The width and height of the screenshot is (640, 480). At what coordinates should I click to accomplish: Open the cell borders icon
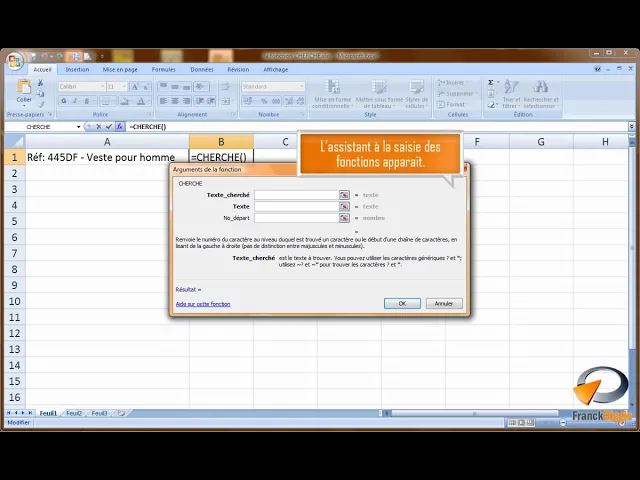pos(106,101)
